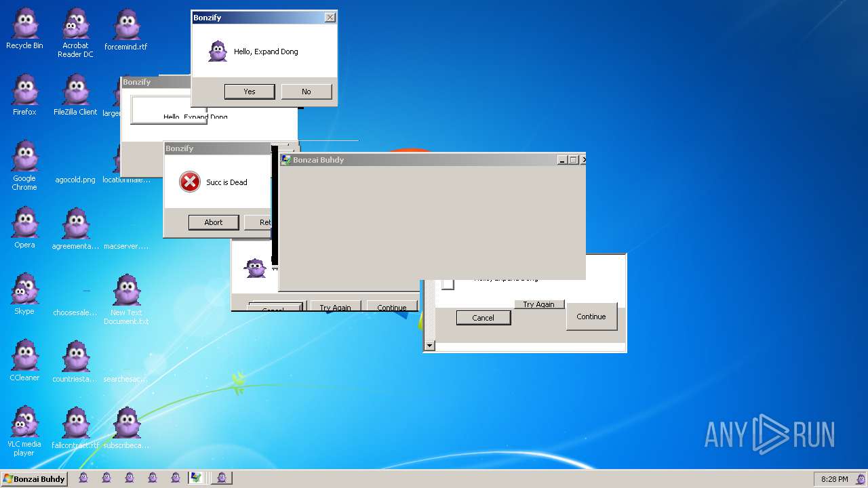Image resolution: width=868 pixels, height=488 pixels.
Task: Select the agreementa... desktop file
Action: tap(75, 228)
